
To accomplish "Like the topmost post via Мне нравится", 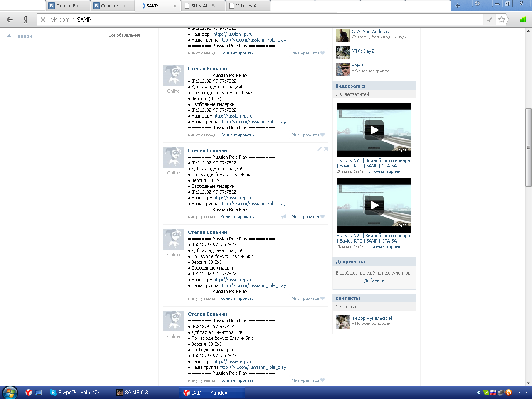I will point(308,53).
